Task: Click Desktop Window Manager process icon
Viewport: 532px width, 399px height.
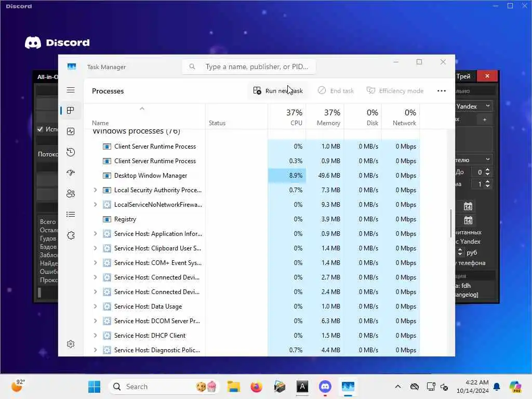Action: point(107,176)
